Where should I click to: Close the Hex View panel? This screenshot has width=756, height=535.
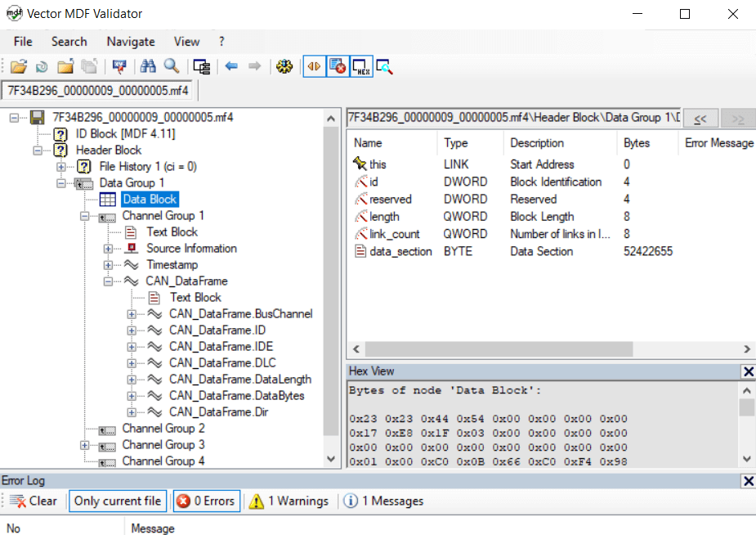tap(749, 371)
